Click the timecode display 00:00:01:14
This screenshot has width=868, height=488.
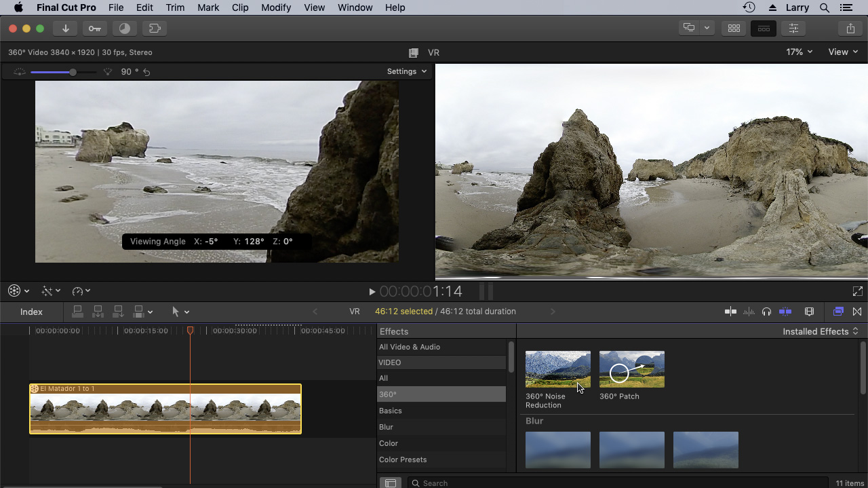click(x=420, y=292)
